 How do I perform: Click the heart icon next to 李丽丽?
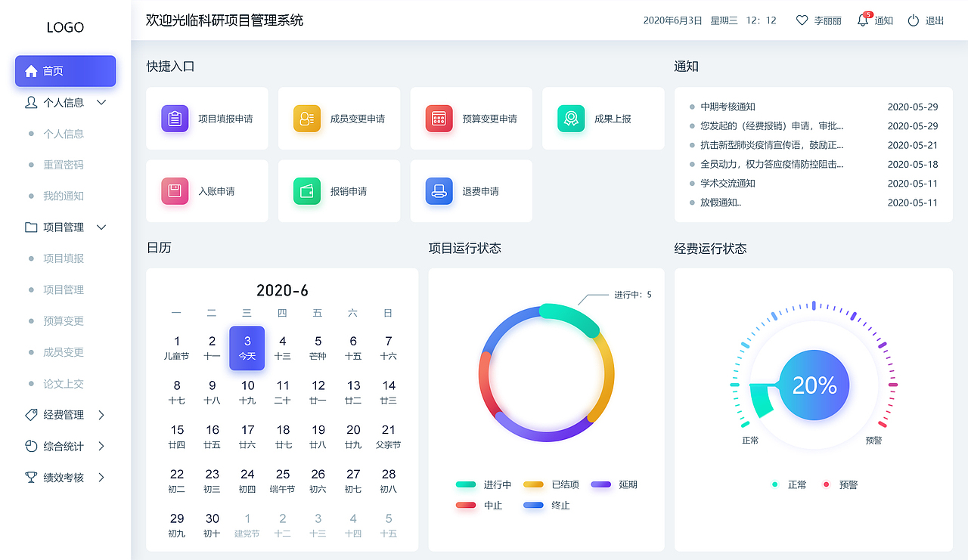click(x=802, y=20)
